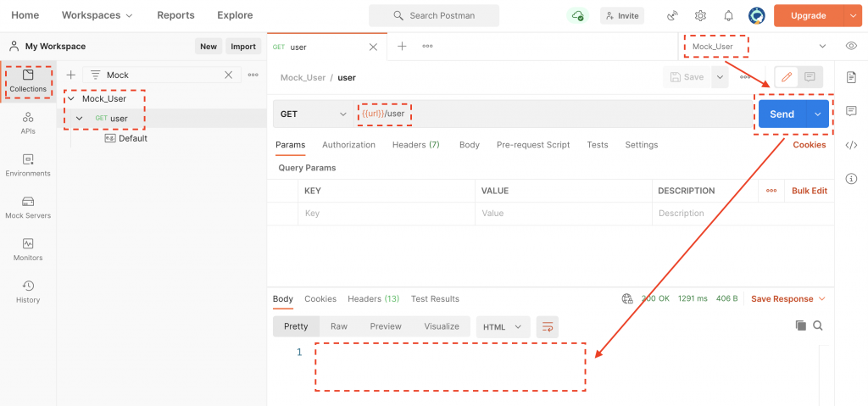The height and width of the screenshot is (406, 868).
Task: Open the request info icon
Action: pos(851,179)
